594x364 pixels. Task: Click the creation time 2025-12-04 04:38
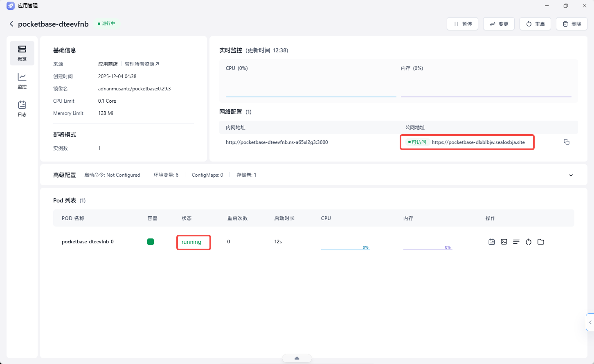pos(117,76)
